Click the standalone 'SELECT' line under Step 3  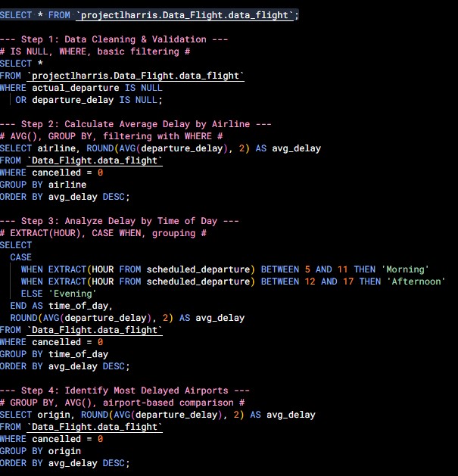point(16,245)
